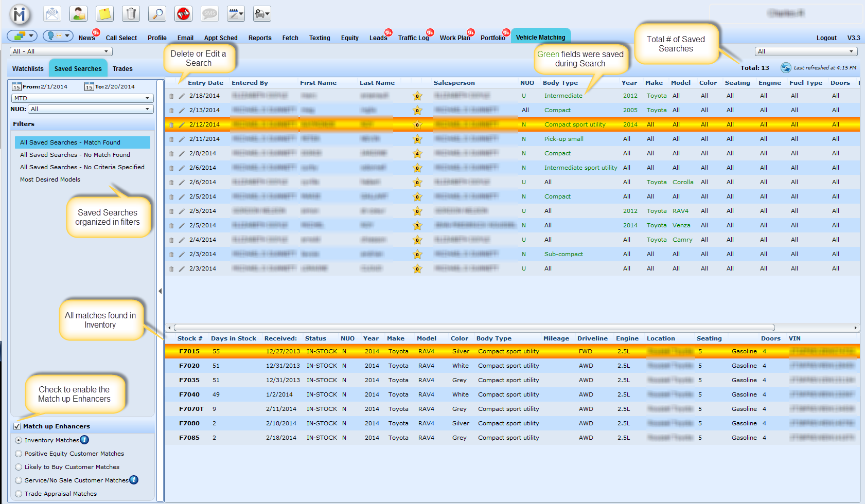Select Positive Equity Customer Matches option

19,454
